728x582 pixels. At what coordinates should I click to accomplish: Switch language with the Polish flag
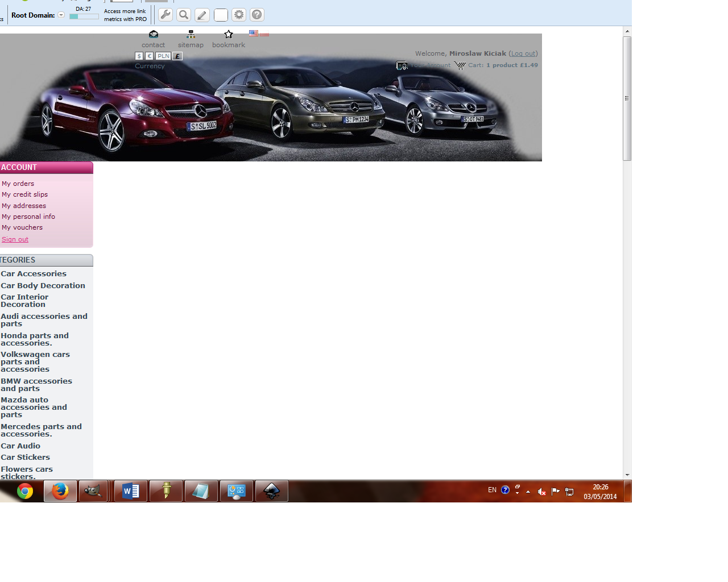click(x=264, y=33)
